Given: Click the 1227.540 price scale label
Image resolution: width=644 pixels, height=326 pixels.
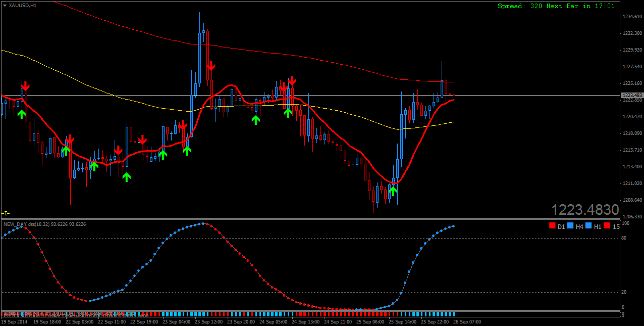Looking at the screenshot, I should [632, 67].
